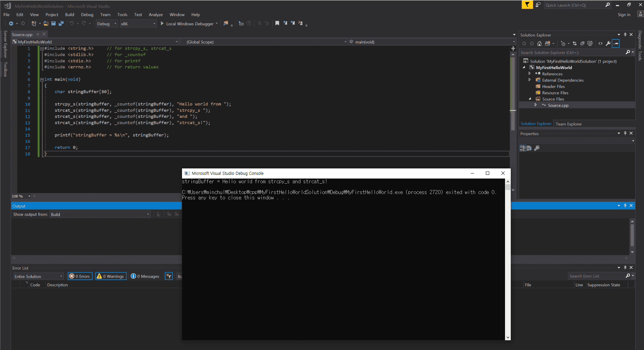
Task: Open the Debug menu
Action: click(x=87, y=14)
